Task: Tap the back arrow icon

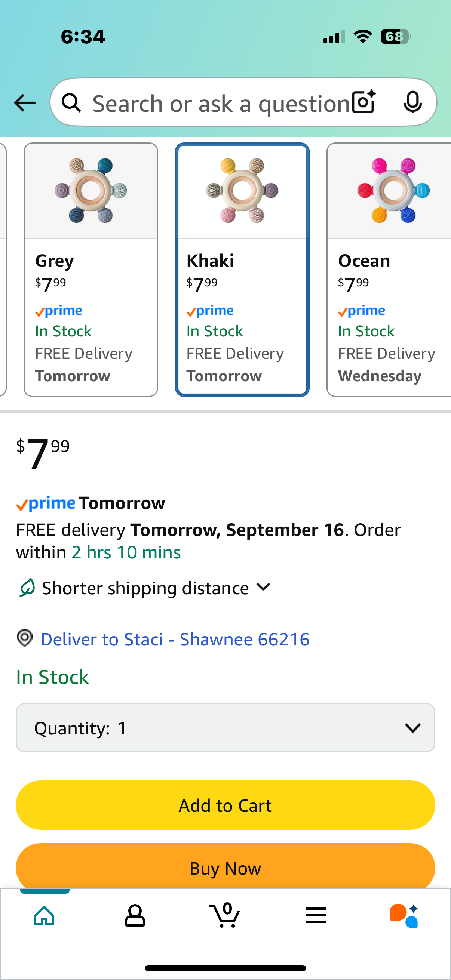Action: tap(25, 103)
